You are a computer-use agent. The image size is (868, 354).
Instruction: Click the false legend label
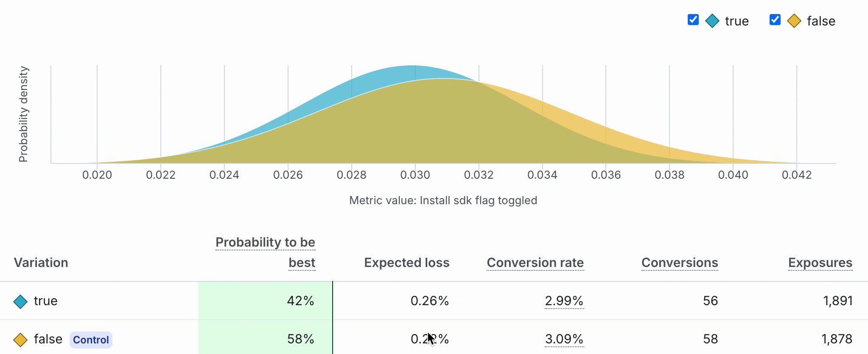(x=821, y=21)
